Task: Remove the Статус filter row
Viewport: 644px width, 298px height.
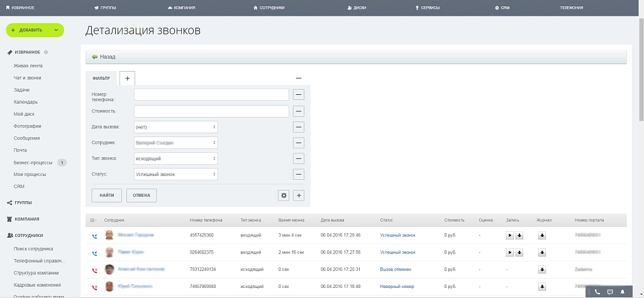Action: (299, 174)
